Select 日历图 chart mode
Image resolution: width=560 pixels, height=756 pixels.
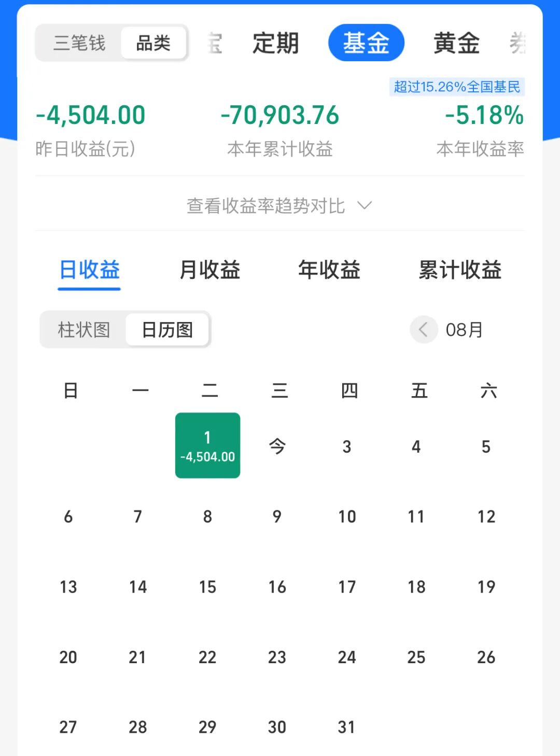167,330
